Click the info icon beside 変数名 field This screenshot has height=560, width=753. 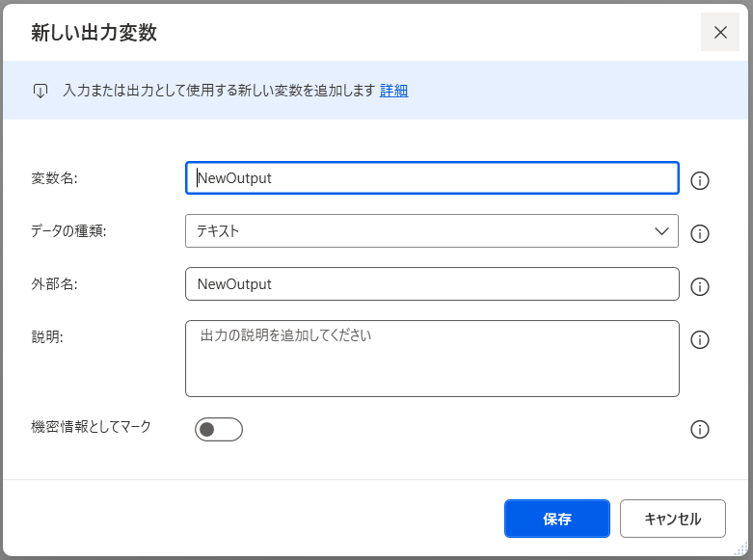point(701,180)
